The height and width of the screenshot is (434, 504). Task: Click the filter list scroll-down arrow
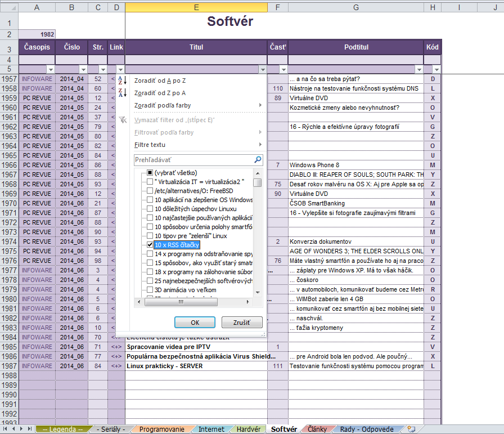pos(258,293)
